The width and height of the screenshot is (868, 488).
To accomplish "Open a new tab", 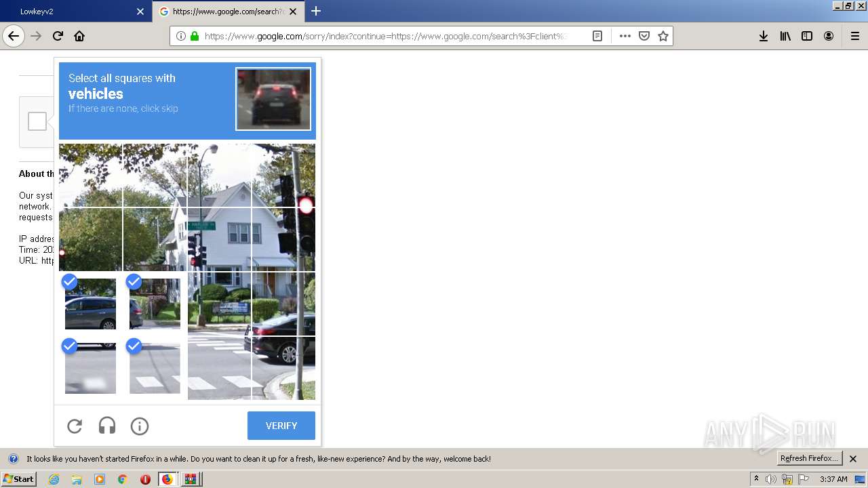I will (x=316, y=11).
